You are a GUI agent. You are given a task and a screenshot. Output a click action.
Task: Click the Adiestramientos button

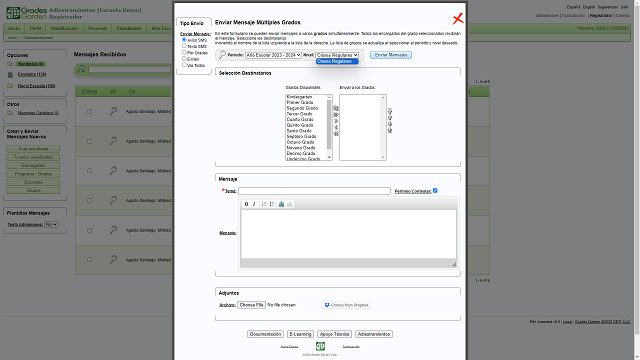374,334
